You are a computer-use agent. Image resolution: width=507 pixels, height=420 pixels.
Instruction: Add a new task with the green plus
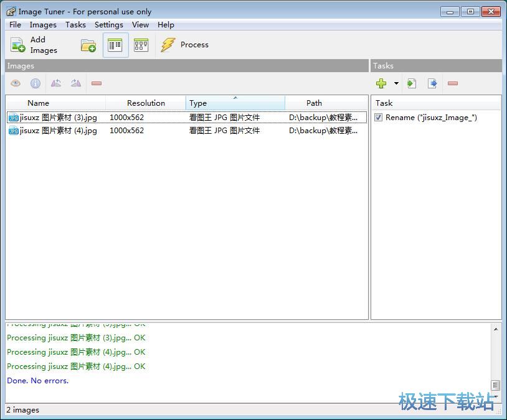click(x=381, y=83)
